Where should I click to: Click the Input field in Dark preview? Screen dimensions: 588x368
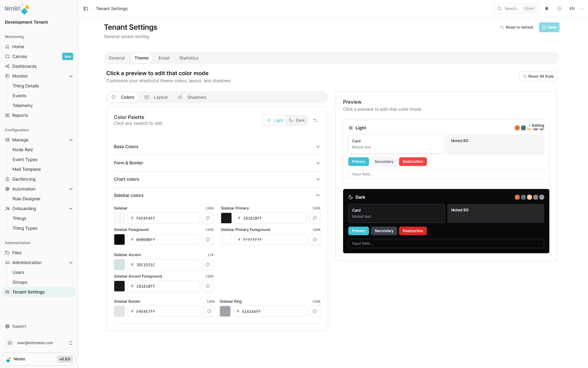tap(446, 243)
